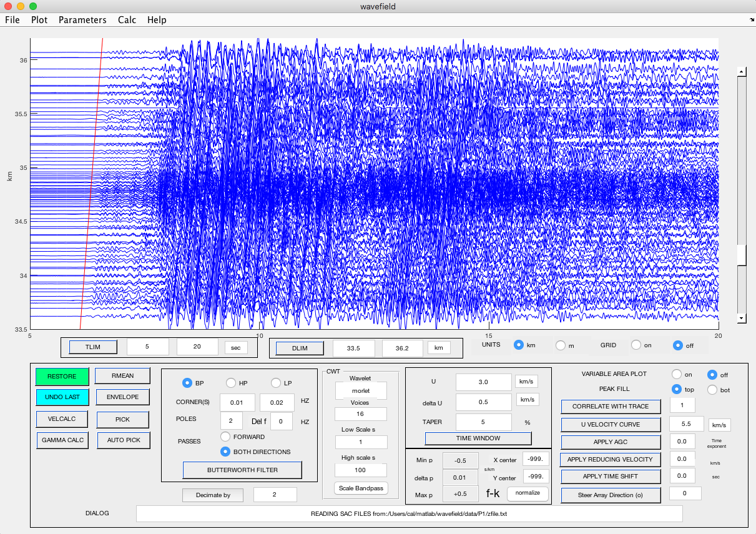Click the TIME WINDOW button
Screen dimensions: 756x534
tap(478, 438)
